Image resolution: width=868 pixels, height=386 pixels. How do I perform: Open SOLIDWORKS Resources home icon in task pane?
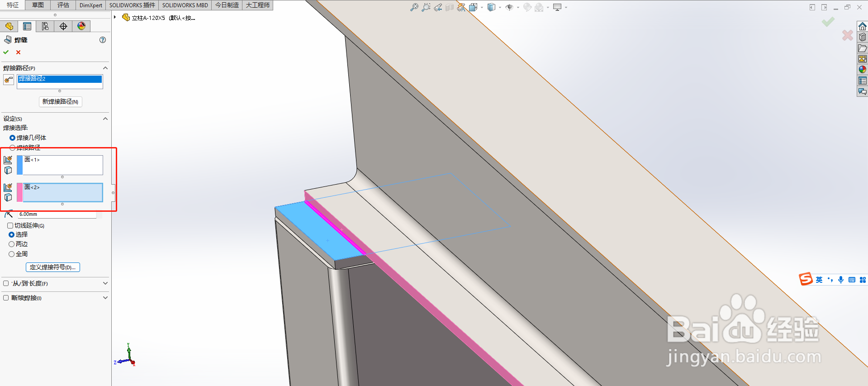[863, 26]
